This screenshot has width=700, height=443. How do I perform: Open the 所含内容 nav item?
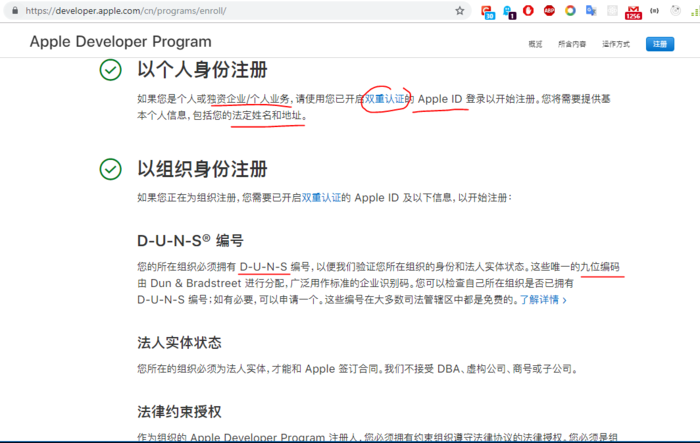pos(571,44)
